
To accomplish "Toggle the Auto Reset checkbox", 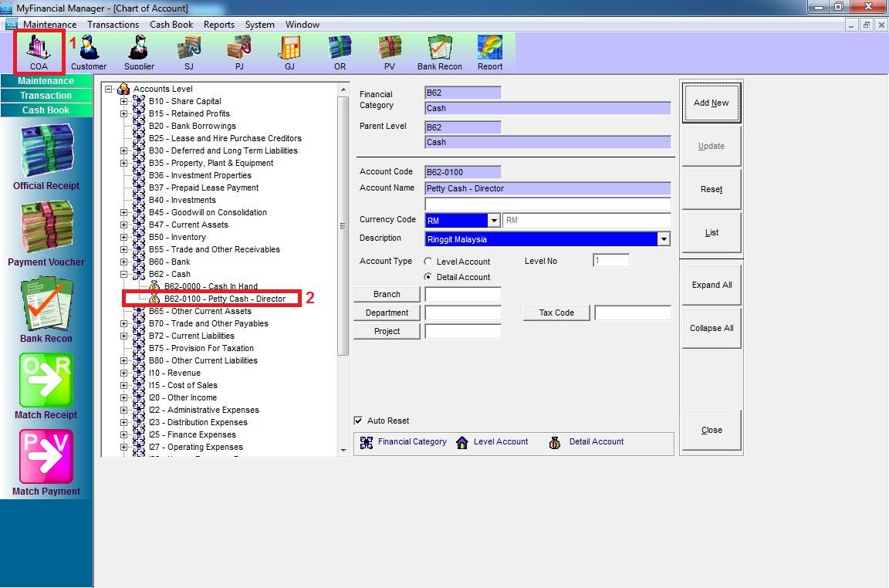I will (358, 421).
